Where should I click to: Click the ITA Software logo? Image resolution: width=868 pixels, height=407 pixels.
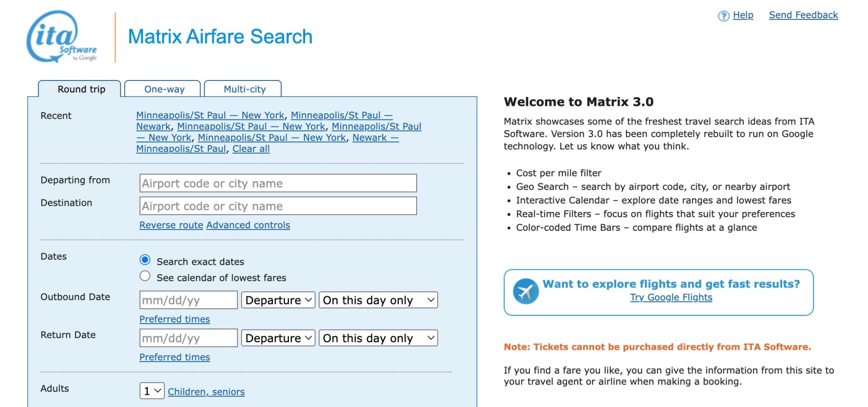tap(61, 37)
